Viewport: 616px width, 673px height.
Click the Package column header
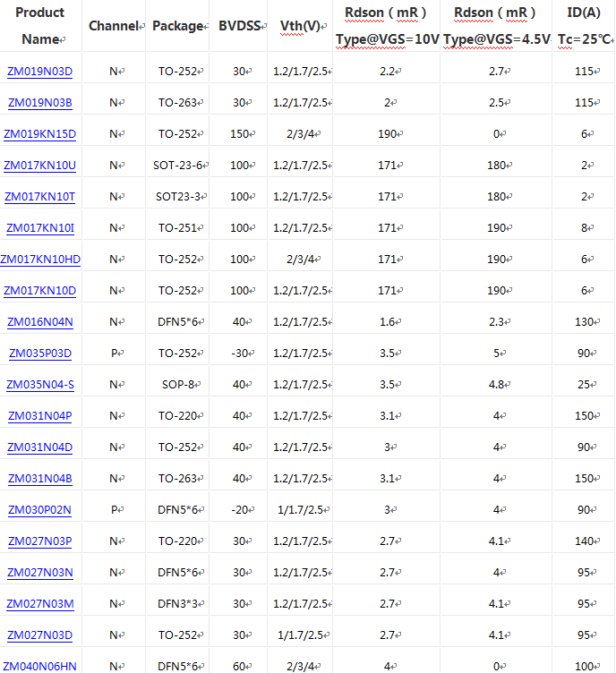[177, 26]
